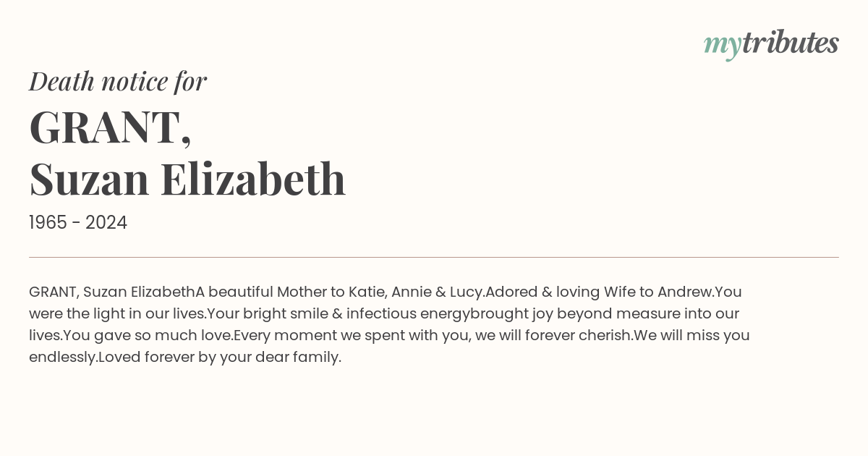Click the mytributes logo
Image resolution: width=868 pixels, height=456 pixels.
point(771,45)
